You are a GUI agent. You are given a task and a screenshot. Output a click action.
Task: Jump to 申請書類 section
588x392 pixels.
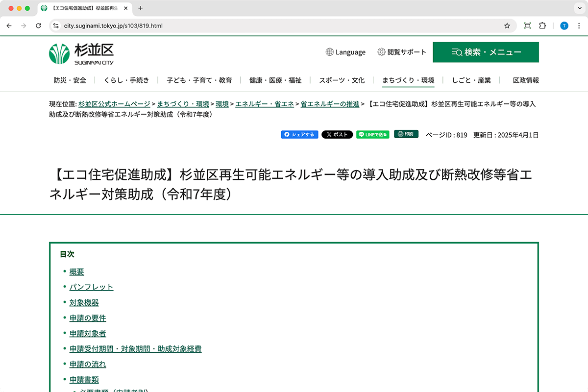84,380
